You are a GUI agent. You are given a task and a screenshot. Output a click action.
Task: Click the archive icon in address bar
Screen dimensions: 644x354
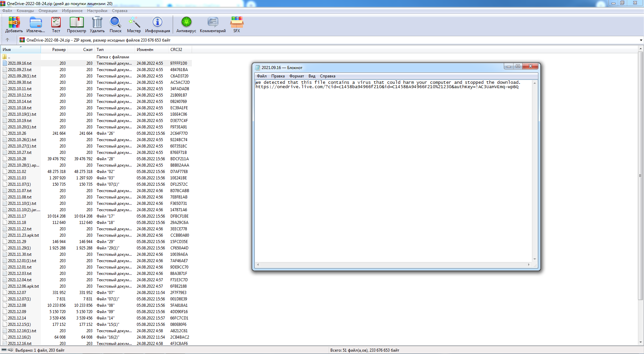click(22, 40)
